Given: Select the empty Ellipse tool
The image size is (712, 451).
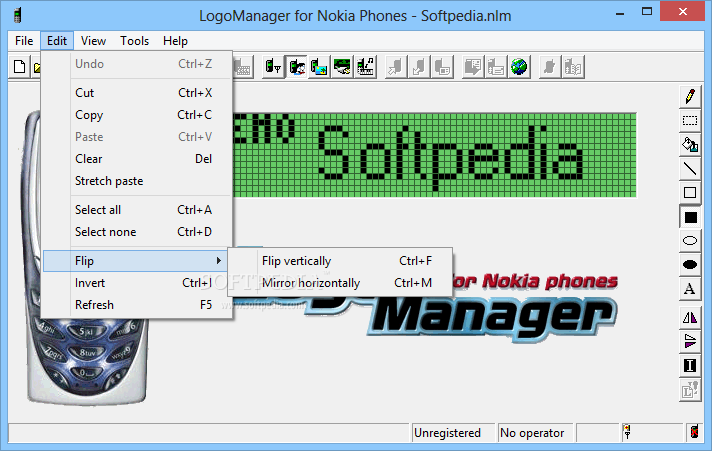Looking at the screenshot, I should pyautogui.click(x=690, y=241).
